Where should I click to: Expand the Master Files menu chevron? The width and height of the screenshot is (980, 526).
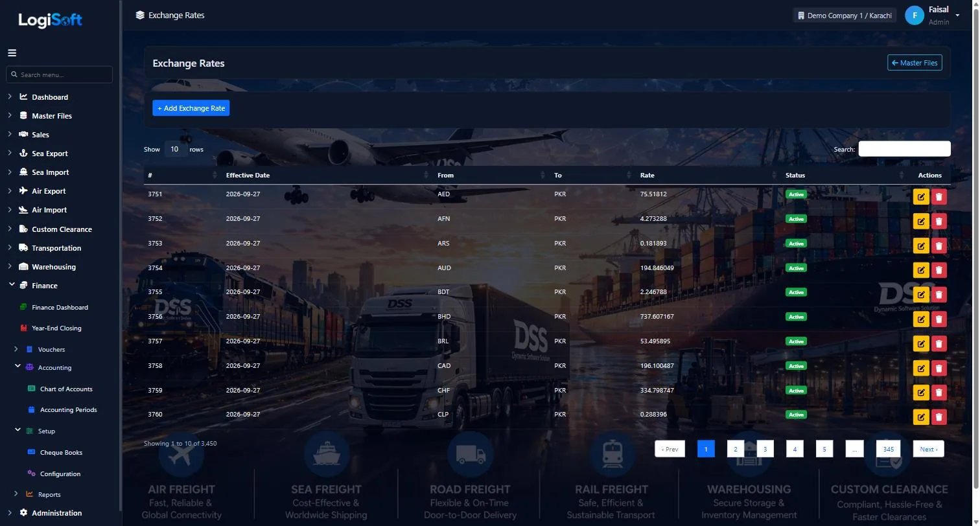(x=10, y=115)
